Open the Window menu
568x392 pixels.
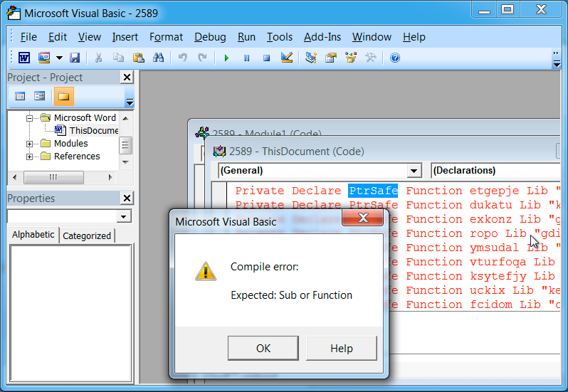[372, 37]
